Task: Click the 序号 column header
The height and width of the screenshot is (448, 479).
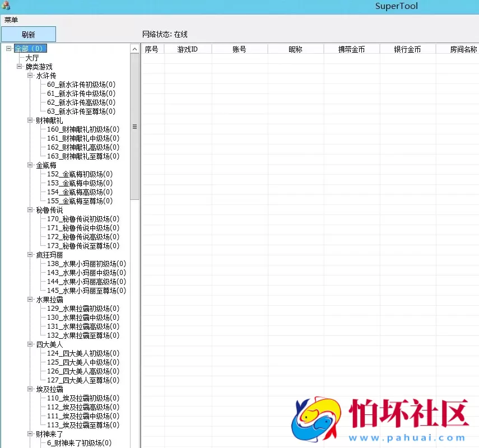Action: pyautogui.click(x=152, y=49)
